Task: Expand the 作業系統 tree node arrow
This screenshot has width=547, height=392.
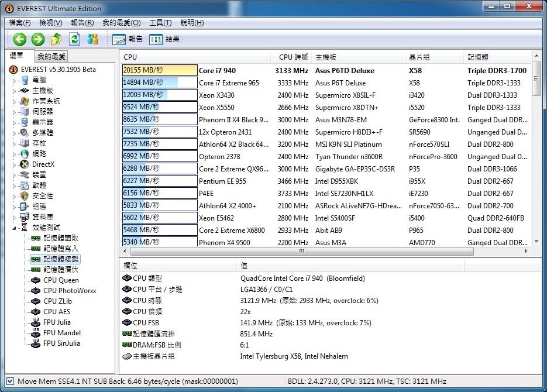Action: 14,101
